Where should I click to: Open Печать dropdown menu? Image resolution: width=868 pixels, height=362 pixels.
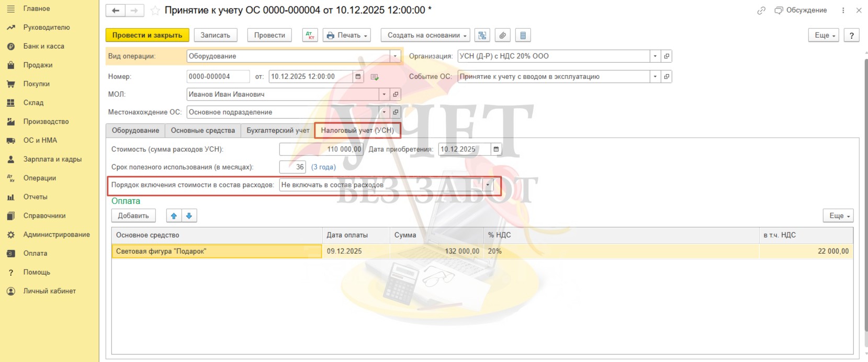(x=346, y=35)
